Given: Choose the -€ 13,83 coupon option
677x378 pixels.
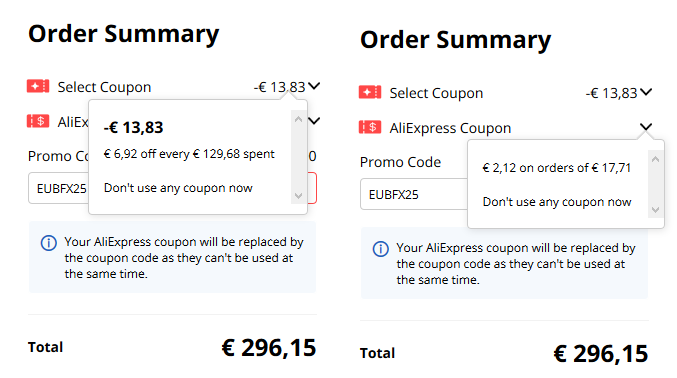Looking at the screenshot, I should (x=133, y=127).
